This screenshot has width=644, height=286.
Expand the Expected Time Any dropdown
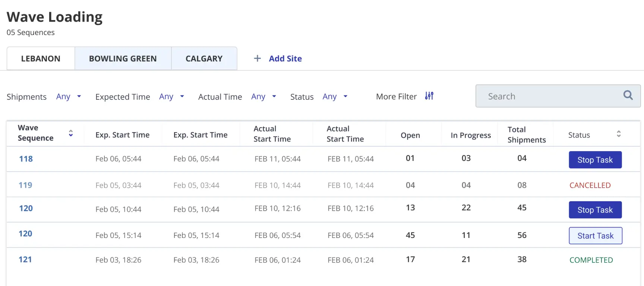click(172, 96)
